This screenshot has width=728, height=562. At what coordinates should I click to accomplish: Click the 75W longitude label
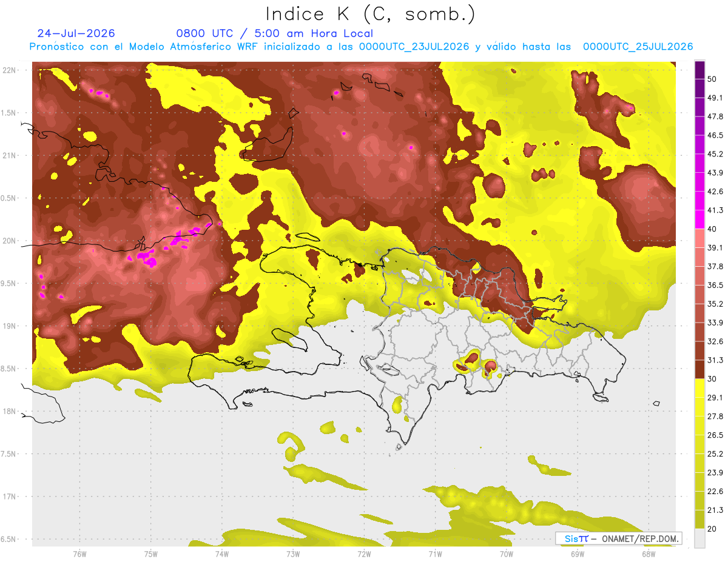click(x=150, y=554)
